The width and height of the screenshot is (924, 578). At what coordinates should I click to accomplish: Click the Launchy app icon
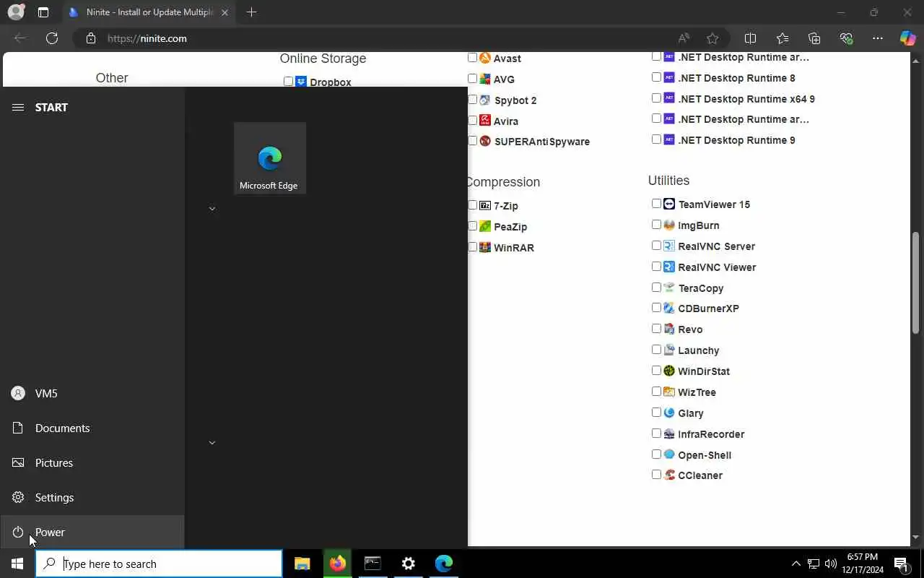(x=669, y=350)
